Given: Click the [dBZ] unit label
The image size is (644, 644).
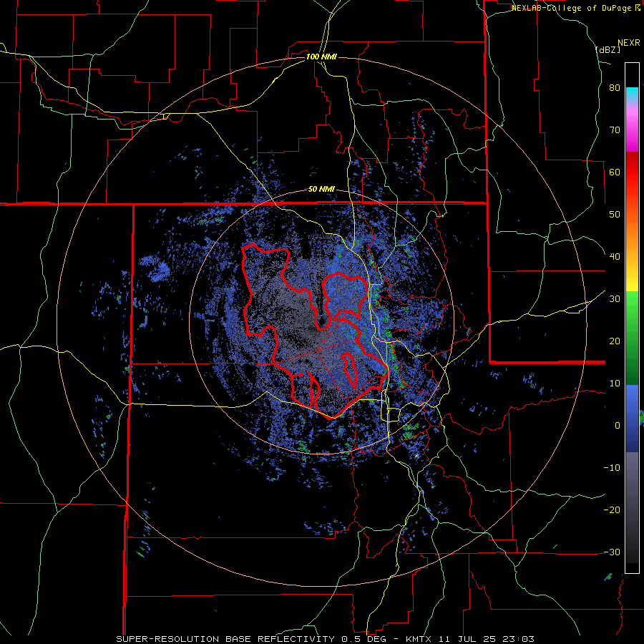Looking at the screenshot, I should coord(608,49).
